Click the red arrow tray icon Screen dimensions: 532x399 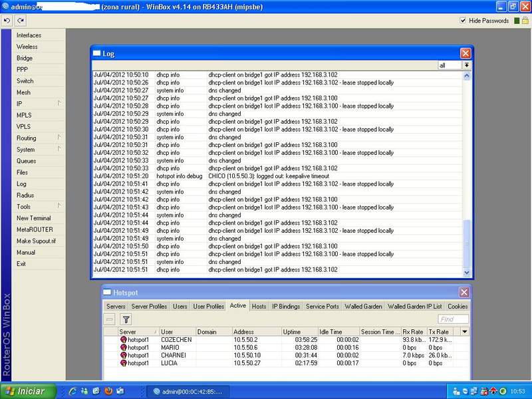pyautogui.click(x=493, y=391)
